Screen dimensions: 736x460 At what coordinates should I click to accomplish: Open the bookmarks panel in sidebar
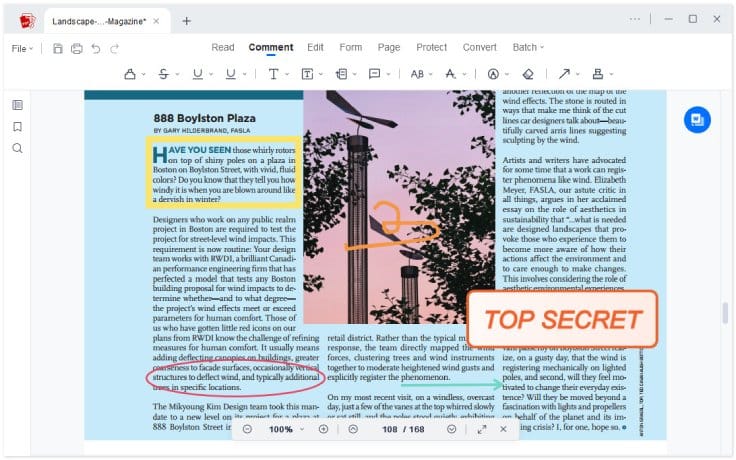17,127
